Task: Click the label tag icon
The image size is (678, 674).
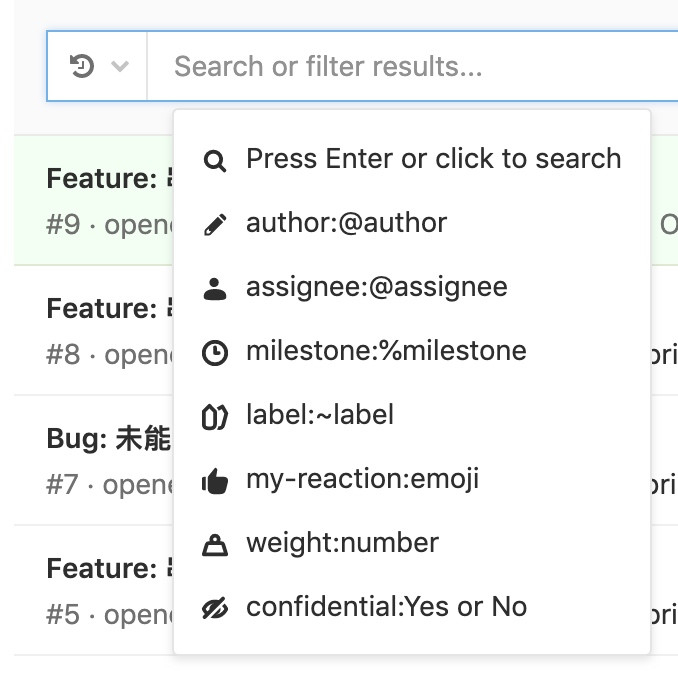Action: point(214,417)
